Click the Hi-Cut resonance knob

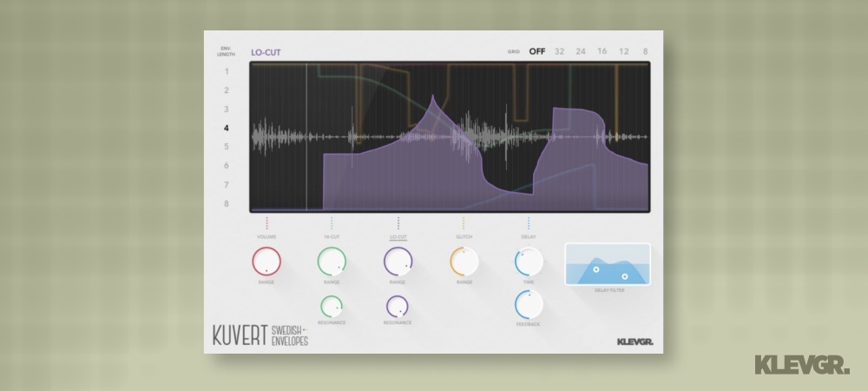point(332,306)
